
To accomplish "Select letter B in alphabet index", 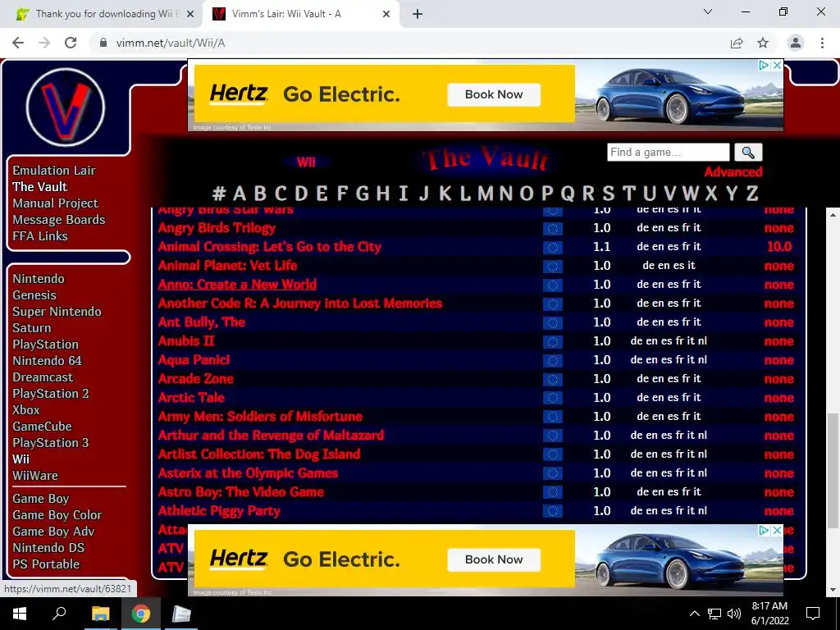I will [260, 193].
